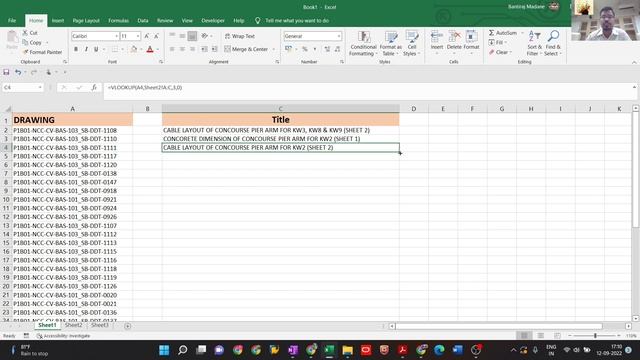Apply the red font color

pos(150,49)
